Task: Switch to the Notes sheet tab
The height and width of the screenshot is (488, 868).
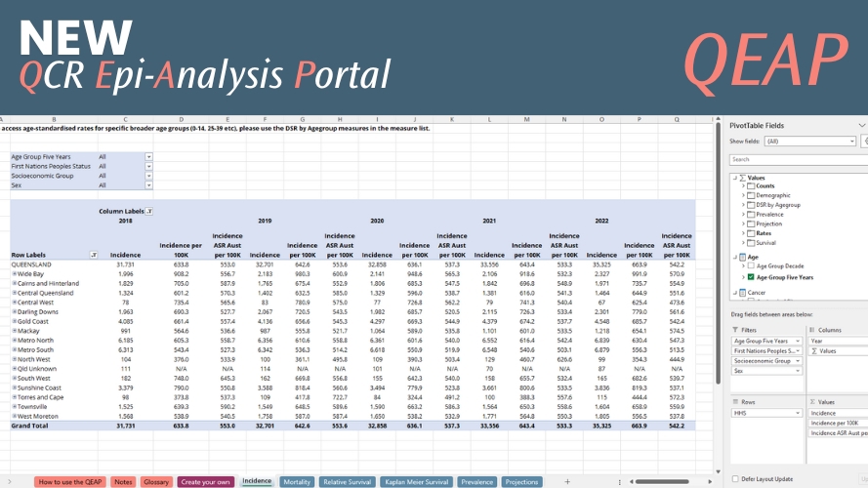Action: coord(123,482)
